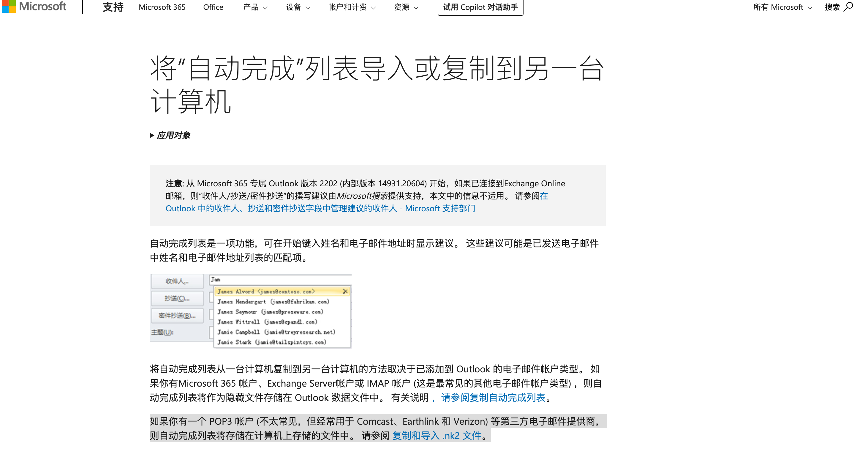
Task: Click the Microsoft logo
Action: (34, 7)
